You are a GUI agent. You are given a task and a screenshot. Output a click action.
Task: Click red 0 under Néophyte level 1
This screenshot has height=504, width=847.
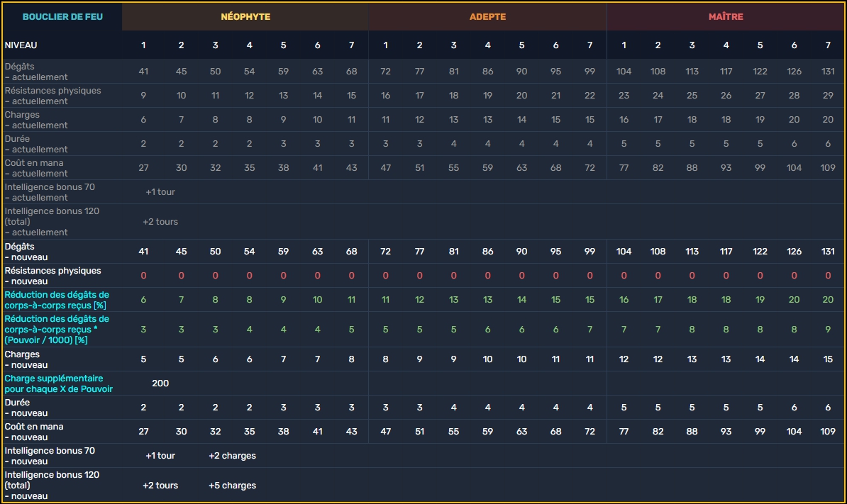click(x=143, y=276)
